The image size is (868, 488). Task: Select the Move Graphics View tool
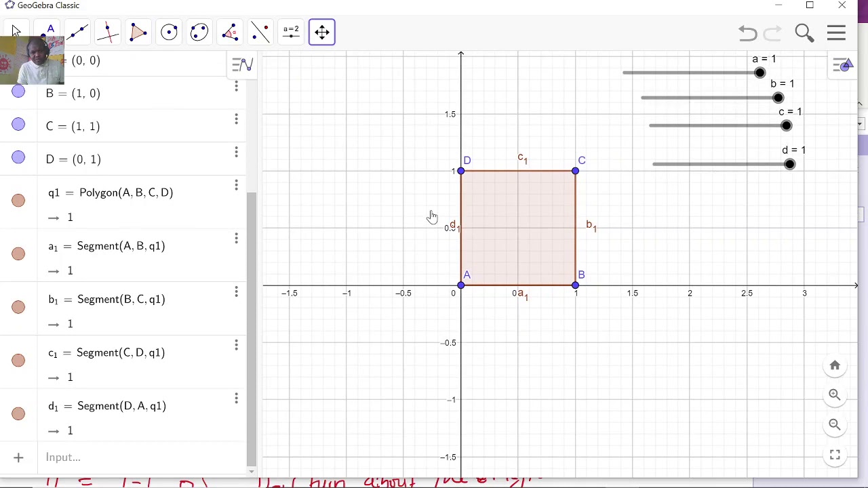click(x=321, y=32)
